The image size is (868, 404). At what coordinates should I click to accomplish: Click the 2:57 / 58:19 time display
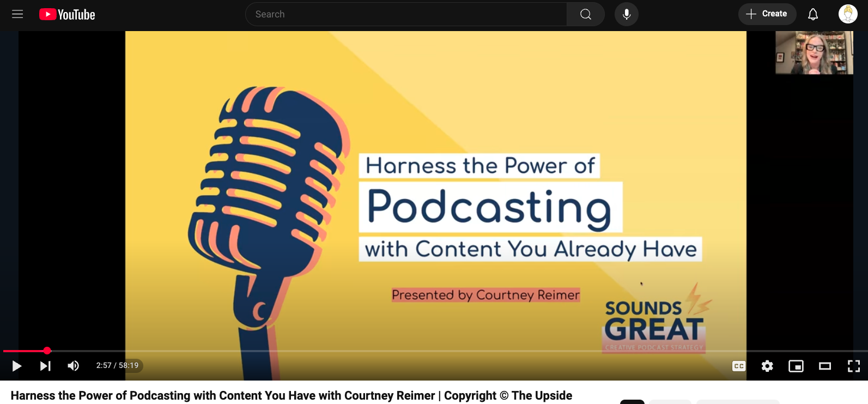tap(117, 365)
